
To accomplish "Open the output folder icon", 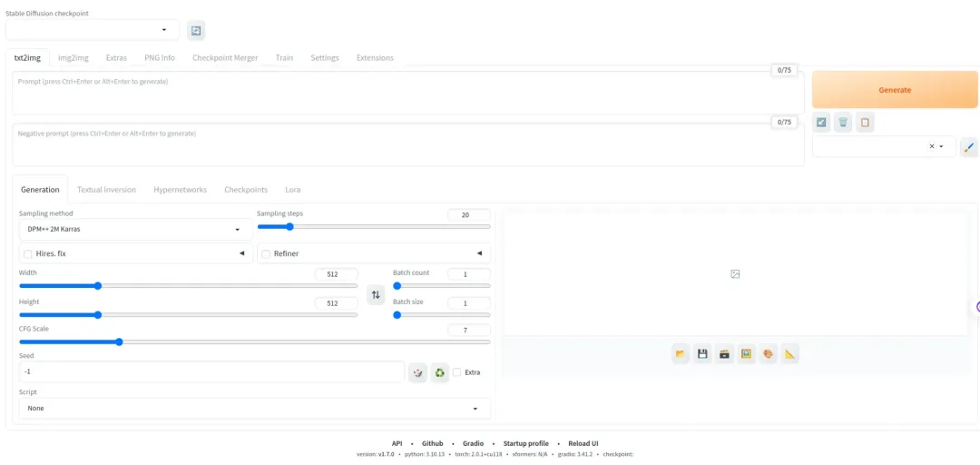I will click(681, 354).
